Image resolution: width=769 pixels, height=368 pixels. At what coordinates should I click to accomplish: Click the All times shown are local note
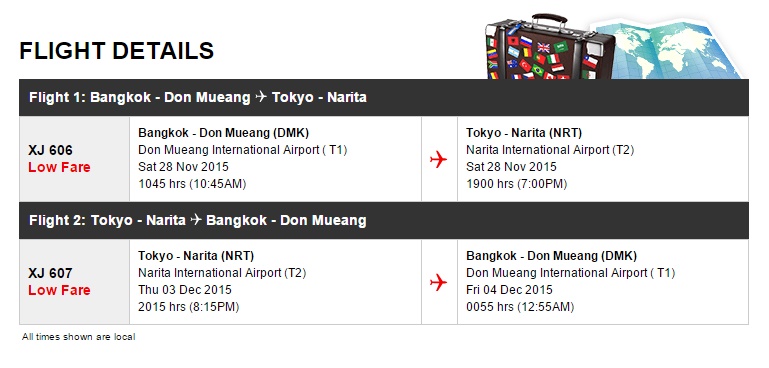coord(78,337)
